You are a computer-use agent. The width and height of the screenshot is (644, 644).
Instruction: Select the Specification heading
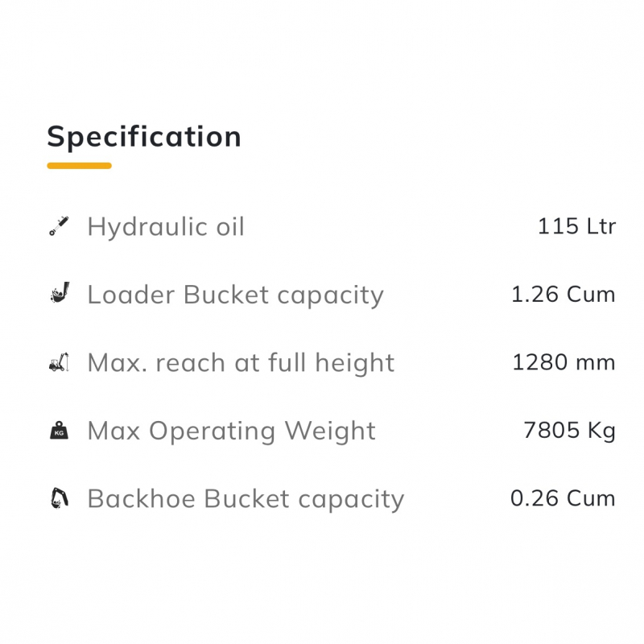pos(144,136)
